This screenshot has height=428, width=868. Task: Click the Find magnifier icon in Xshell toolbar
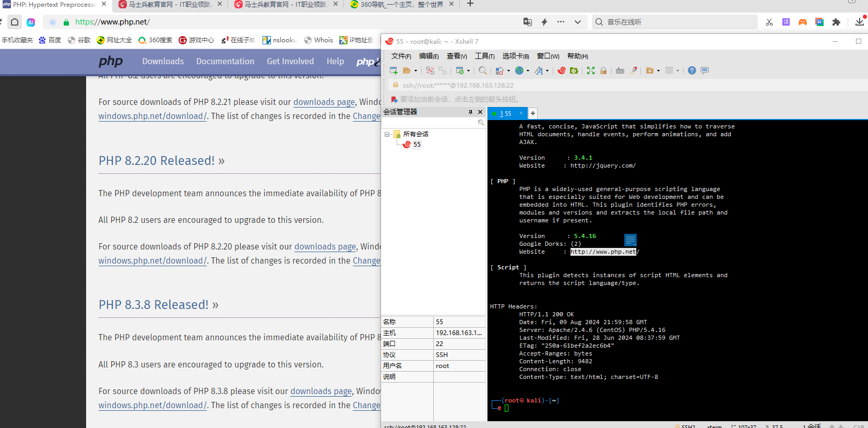483,70
